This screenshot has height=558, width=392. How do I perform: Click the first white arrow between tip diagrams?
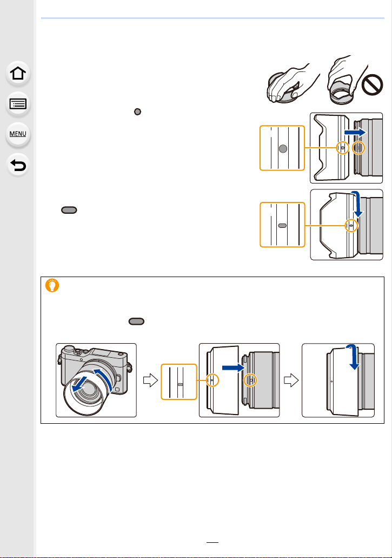(x=150, y=380)
